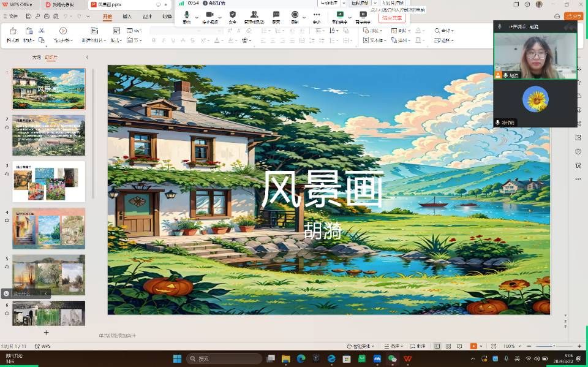
Task: Open the 插入 ribbon tab
Action: pyautogui.click(x=127, y=17)
